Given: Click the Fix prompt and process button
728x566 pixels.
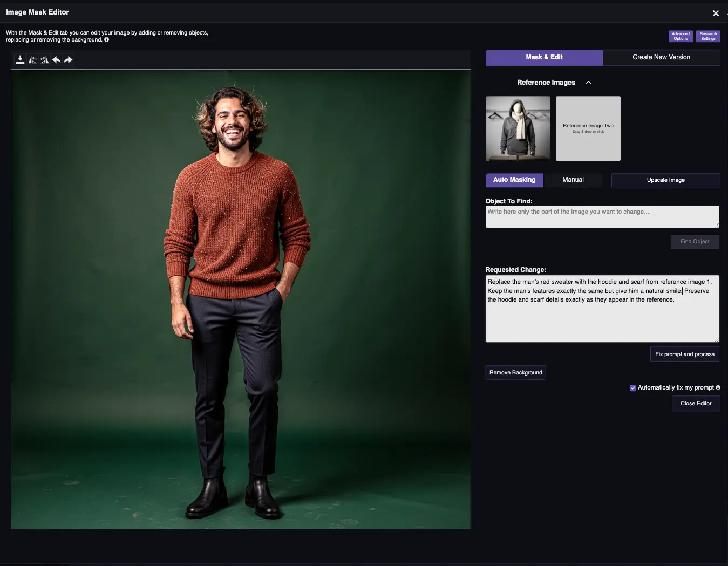Looking at the screenshot, I should pyautogui.click(x=684, y=354).
